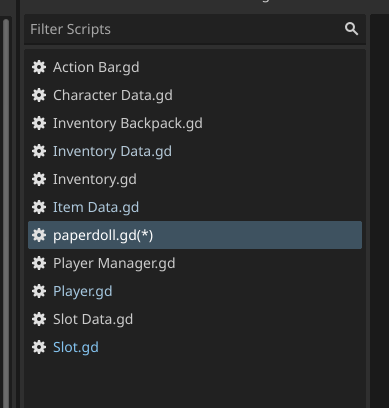Select the unsaved paperdoll.gd(*) script
The width and height of the screenshot is (389, 408).
[x=195, y=235]
